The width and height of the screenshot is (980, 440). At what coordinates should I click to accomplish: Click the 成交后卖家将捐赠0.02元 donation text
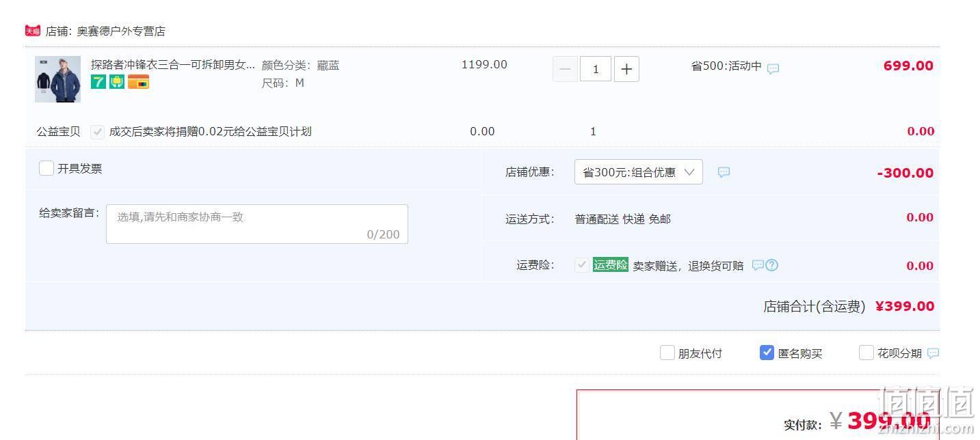click(211, 131)
